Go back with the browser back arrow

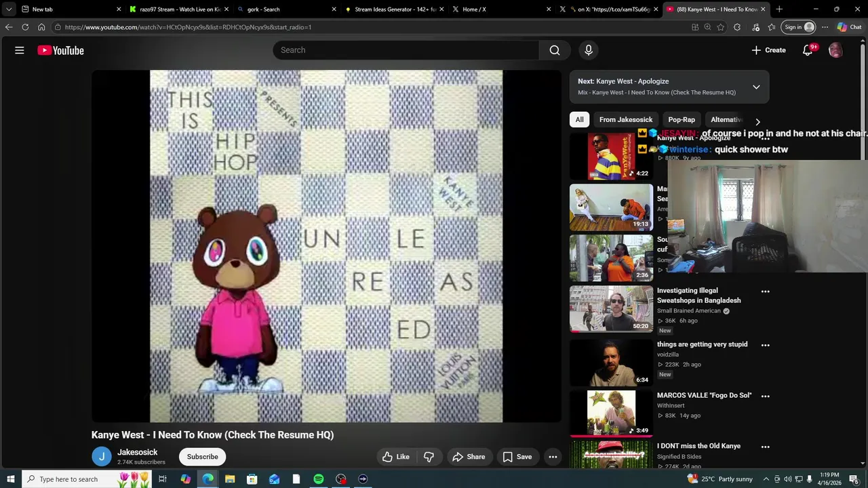[9, 27]
